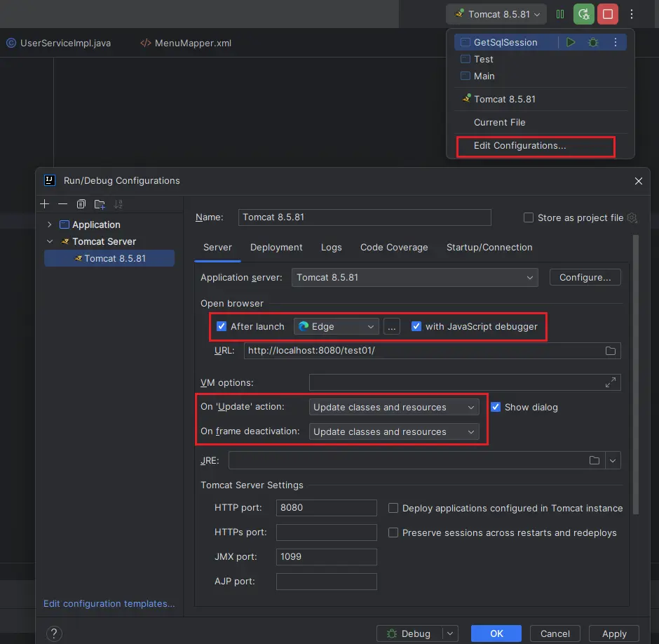Viewport: 659px width, 644px height.
Task: Open On frame deactivation dropdown
Action: coord(394,431)
